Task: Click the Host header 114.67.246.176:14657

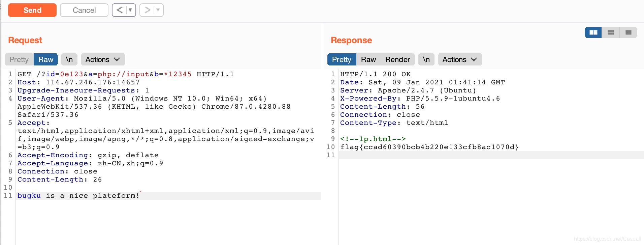Action: coord(78,82)
